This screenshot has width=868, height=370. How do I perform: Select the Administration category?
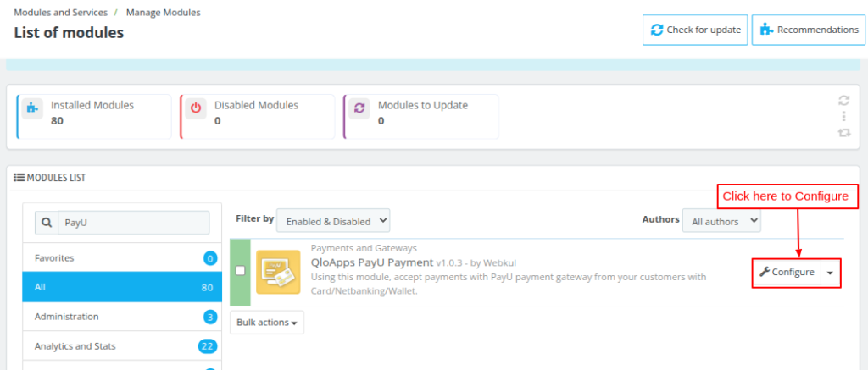coord(122,317)
